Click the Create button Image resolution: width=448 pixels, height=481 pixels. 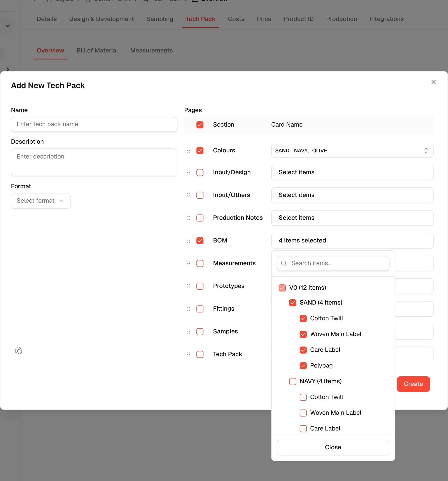click(x=413, y=384)
